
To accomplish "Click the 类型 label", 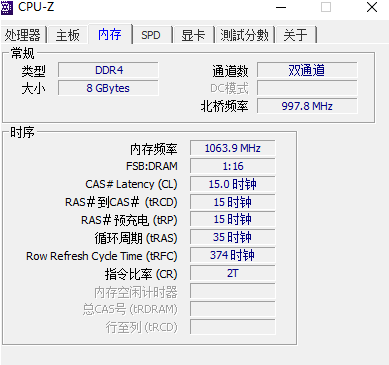I will pyautogui.click(x=33, y=71).
